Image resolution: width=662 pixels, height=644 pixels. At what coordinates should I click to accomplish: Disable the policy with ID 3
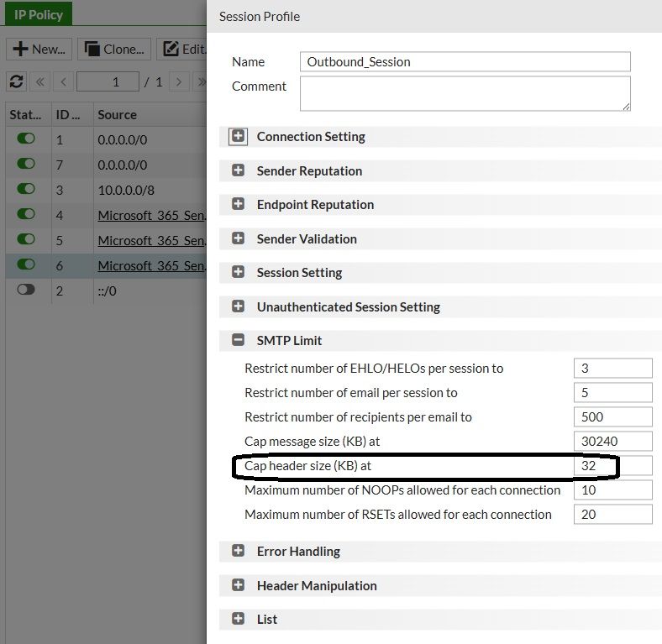pyautogui.click(x=26, y=190)
